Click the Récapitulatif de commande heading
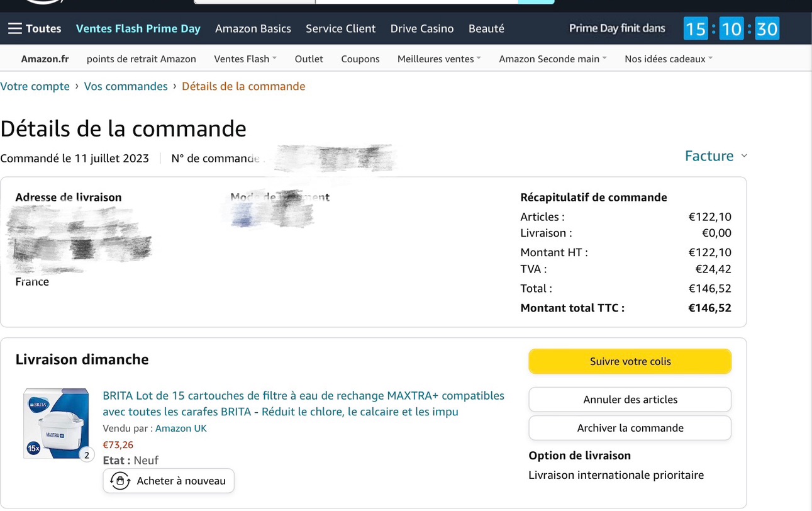 click(594, 197)
